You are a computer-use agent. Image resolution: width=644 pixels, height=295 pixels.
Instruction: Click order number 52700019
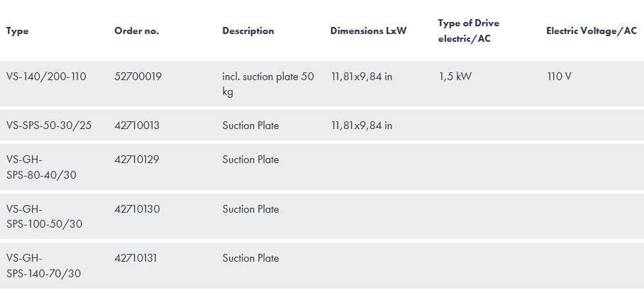[138, 77]
